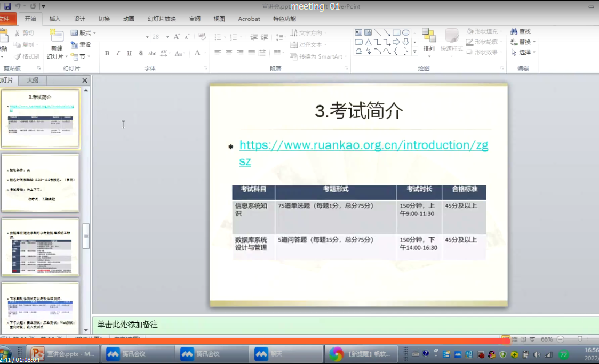The image size is (599, 364).
Task: Click the zoom slider in status bar
Action: click(579, 339)
